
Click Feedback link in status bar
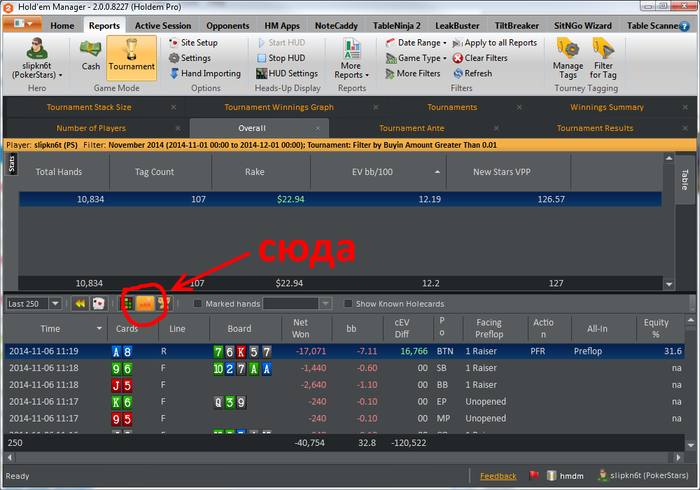click(x=498, y=476)
